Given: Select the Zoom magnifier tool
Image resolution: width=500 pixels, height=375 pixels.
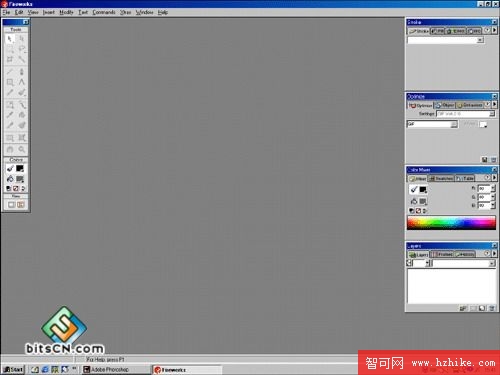Looking at the screenshot, I should 22,150.
